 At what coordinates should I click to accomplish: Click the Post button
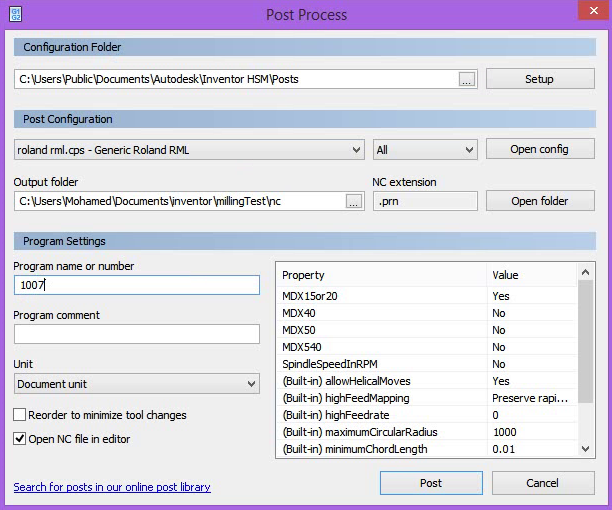tap(431, 483)
